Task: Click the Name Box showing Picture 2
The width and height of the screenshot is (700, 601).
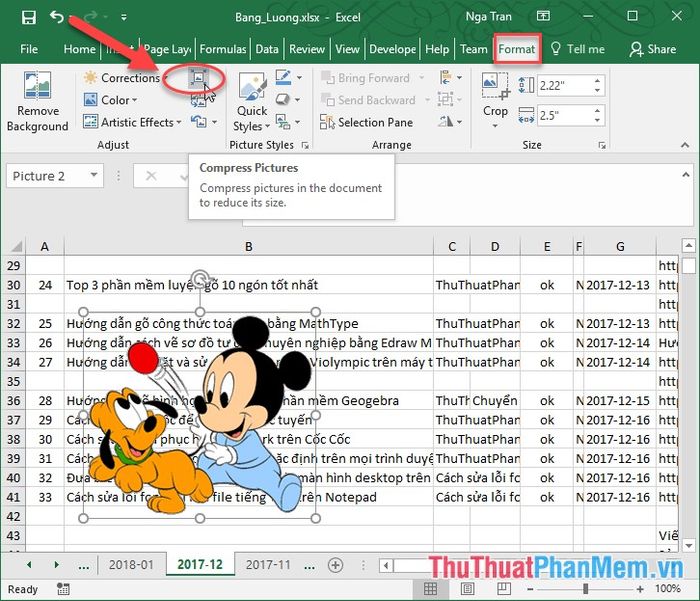Action: click(50, 176)
